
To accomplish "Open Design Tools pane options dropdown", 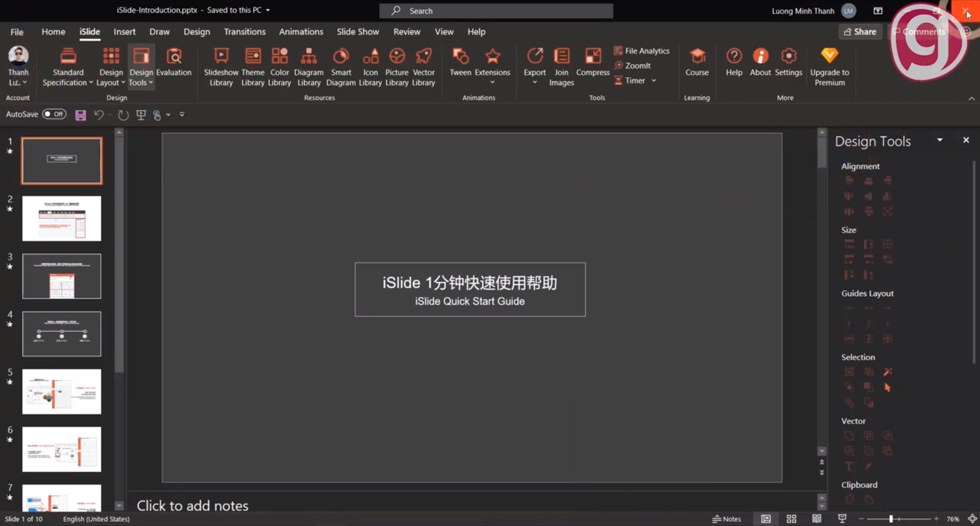I will click(940, 140).
